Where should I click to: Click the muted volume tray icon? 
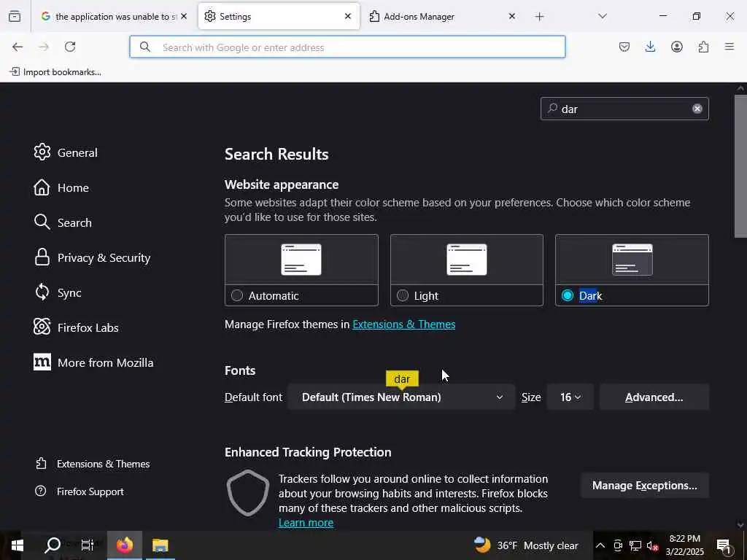point(653,545)
